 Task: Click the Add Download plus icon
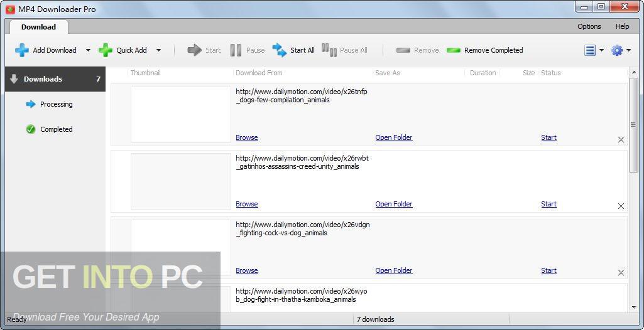tap(22, 50)
